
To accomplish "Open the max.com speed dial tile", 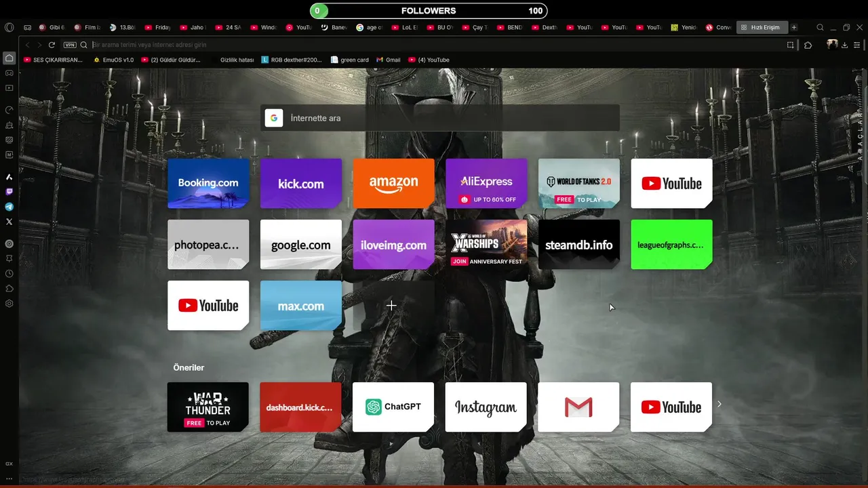I will click(x=301, y=305).
